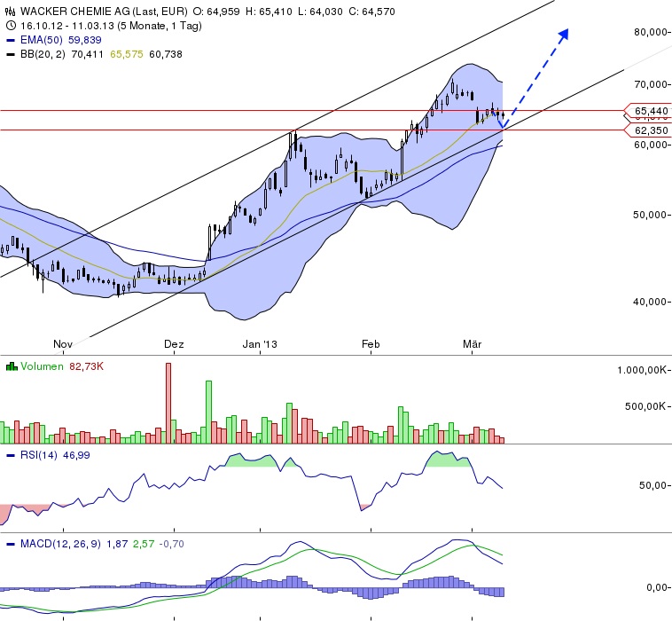This screenshot has height=621, width=672.
Task: Click the RSI(14) indicator label
Action: [39, 455]
